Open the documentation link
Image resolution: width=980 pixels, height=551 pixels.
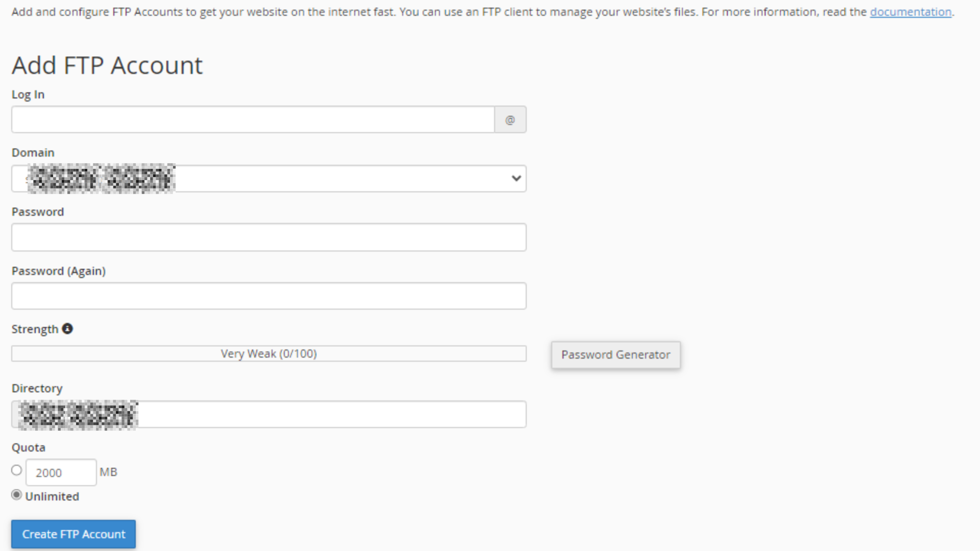click(x=911, y=12)
